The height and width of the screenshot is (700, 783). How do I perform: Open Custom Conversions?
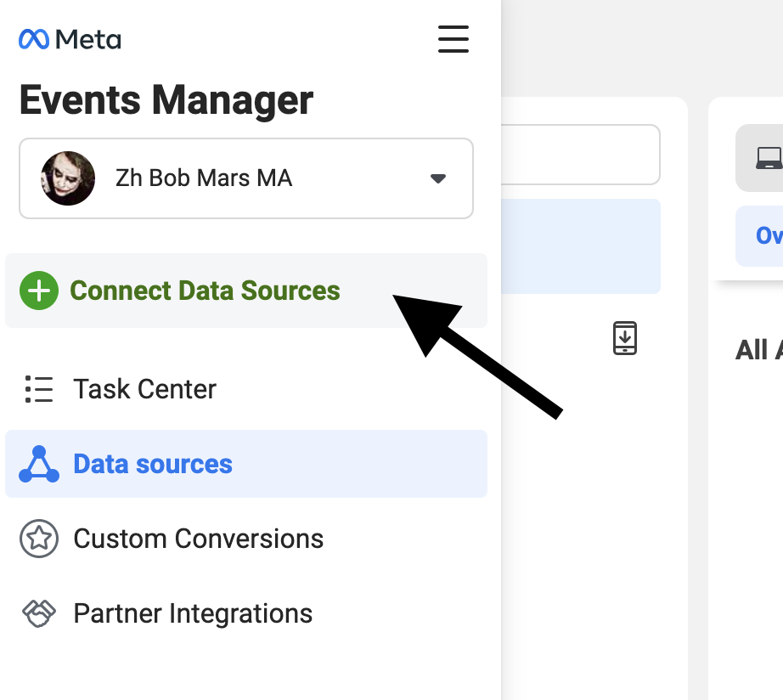point(246,539)
